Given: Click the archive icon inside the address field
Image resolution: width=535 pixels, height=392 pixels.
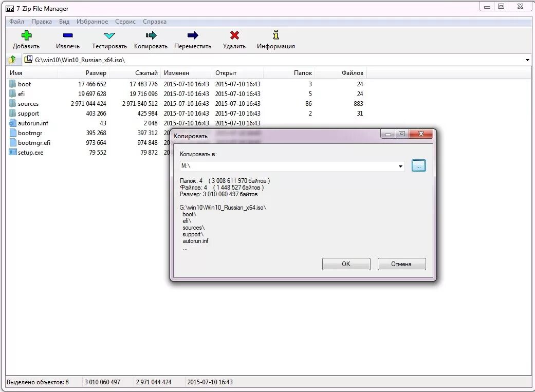Looking at the screenshot, I should coord(29,60).
